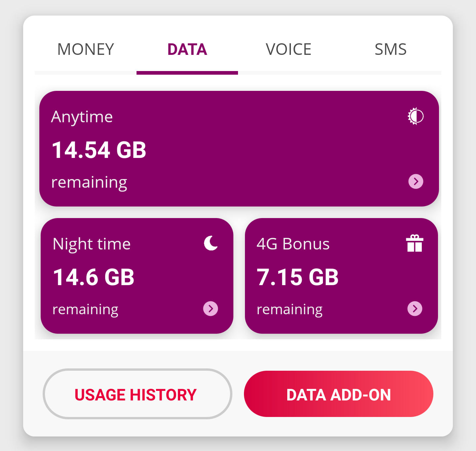Expand Night time details with chevron arrow
This screenshot has height=451, width=476.
[211, 309]
